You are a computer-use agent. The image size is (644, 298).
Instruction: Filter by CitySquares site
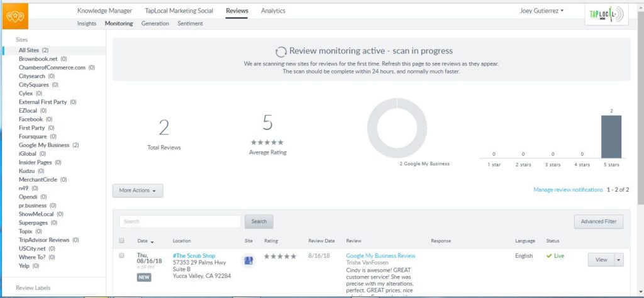coord(38,84)
